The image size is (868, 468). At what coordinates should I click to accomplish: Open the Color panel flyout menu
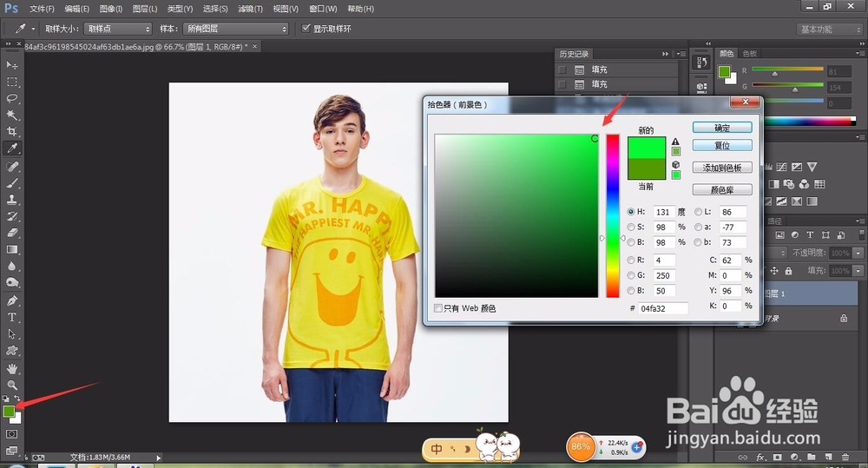click(x=859, y=53)
